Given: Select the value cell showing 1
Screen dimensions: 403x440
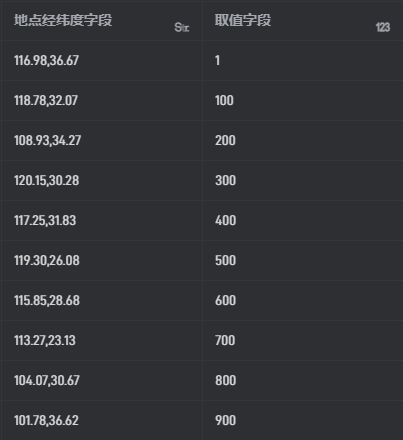Looking at the screenshot, I should tap(303, 60).
